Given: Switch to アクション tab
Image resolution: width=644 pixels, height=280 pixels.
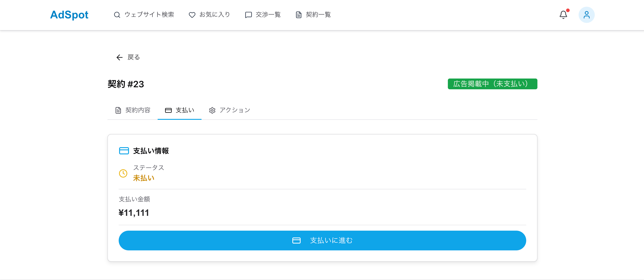Looking at the screenshot, I should 234,110.
